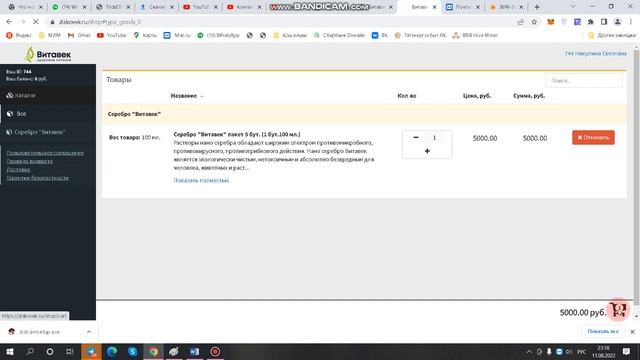Viewport: 640px width, 360px height.
Task: Open the WhatsApp bookmark
Action: pyautogui.click(x=218, y=36)
